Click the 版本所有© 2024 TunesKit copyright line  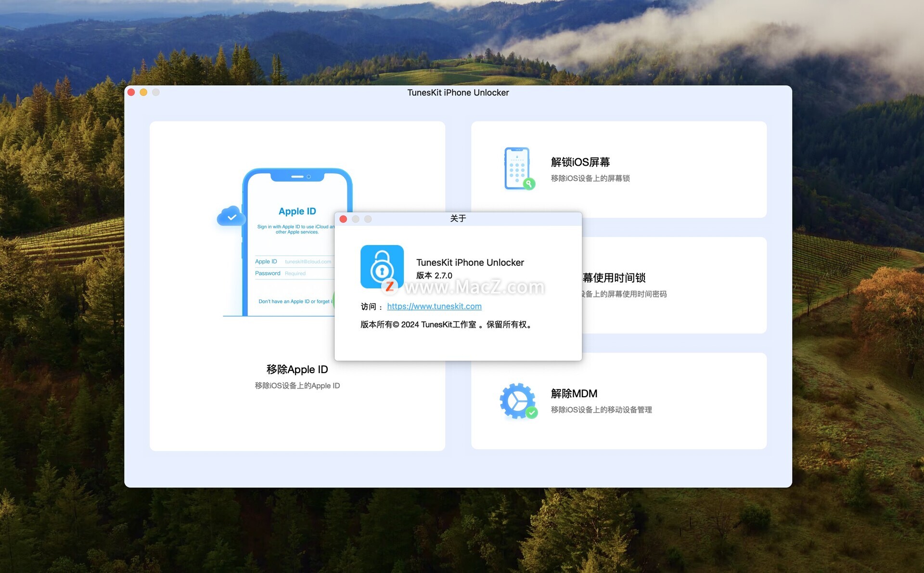pos(447,325)
